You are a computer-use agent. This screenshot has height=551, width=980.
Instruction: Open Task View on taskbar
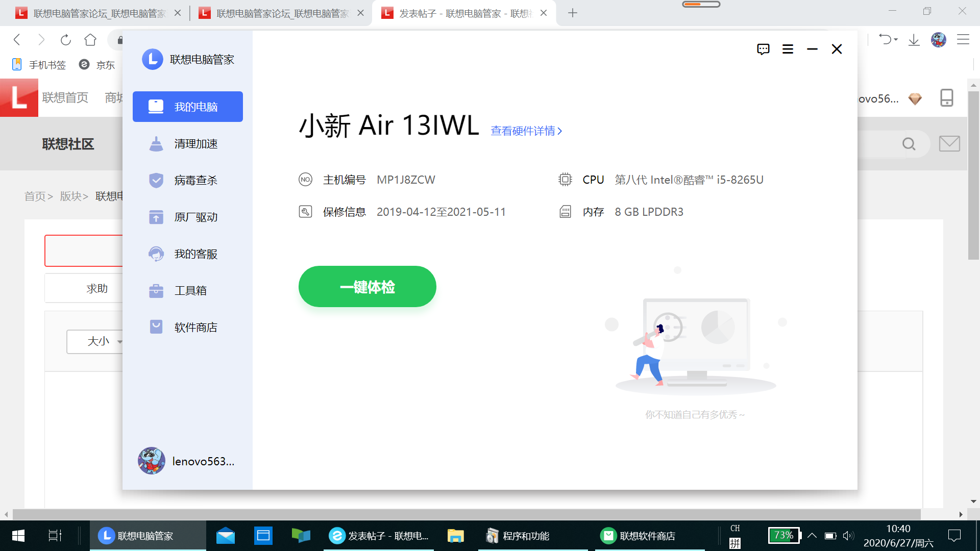55,536
